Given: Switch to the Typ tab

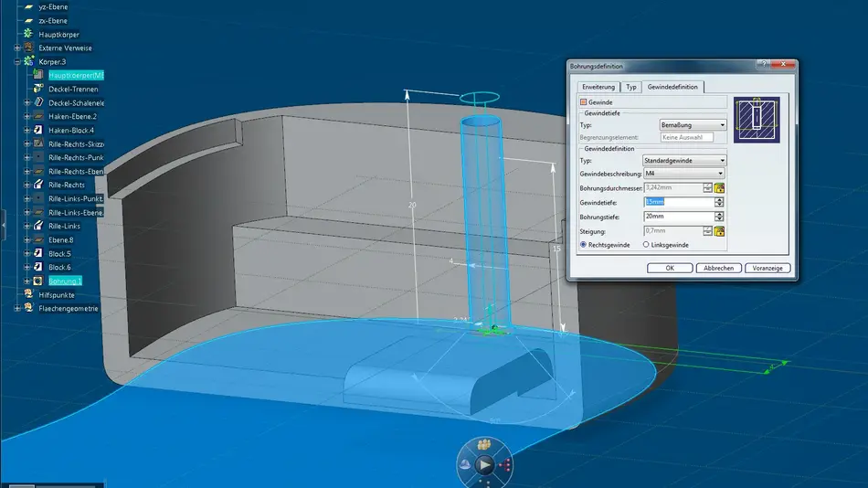Looking at the screenshot, I should click(631, 87).
